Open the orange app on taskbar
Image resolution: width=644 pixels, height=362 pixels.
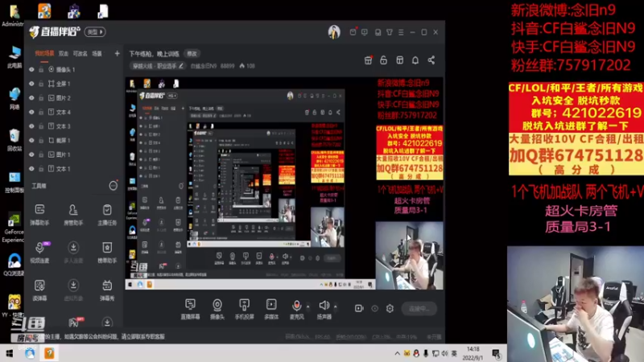click(49, 353)
